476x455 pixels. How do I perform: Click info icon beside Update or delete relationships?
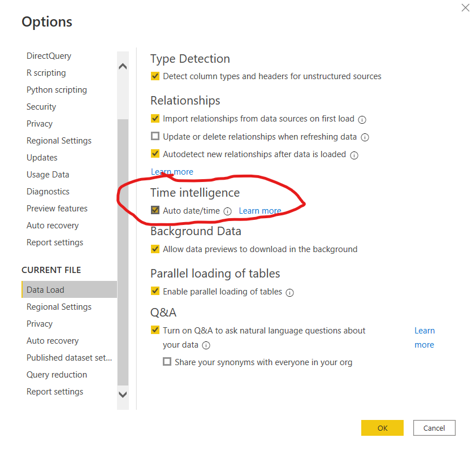tap(365, 137)
